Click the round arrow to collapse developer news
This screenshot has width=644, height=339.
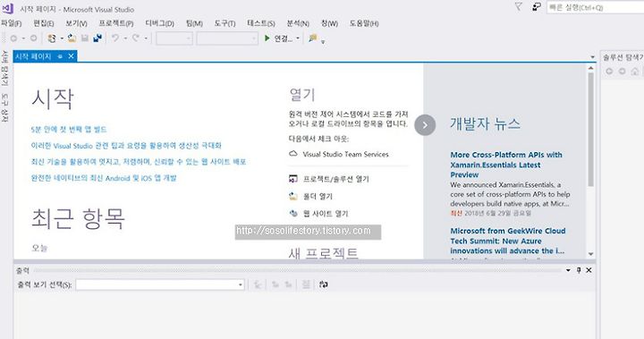425,125
